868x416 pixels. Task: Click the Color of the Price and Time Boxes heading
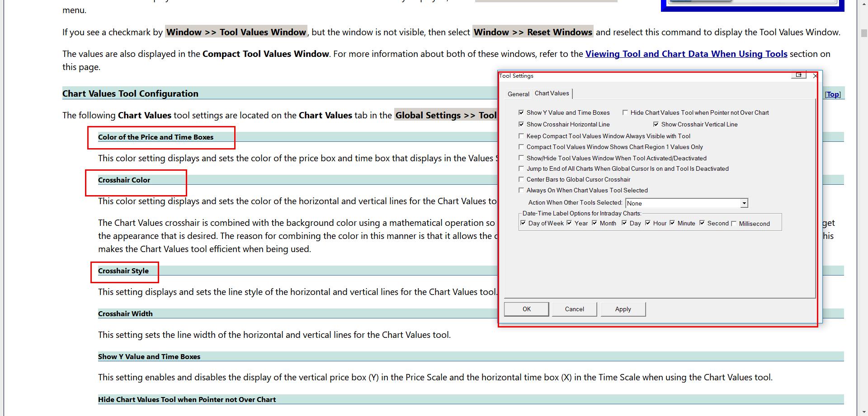[156, 137]
